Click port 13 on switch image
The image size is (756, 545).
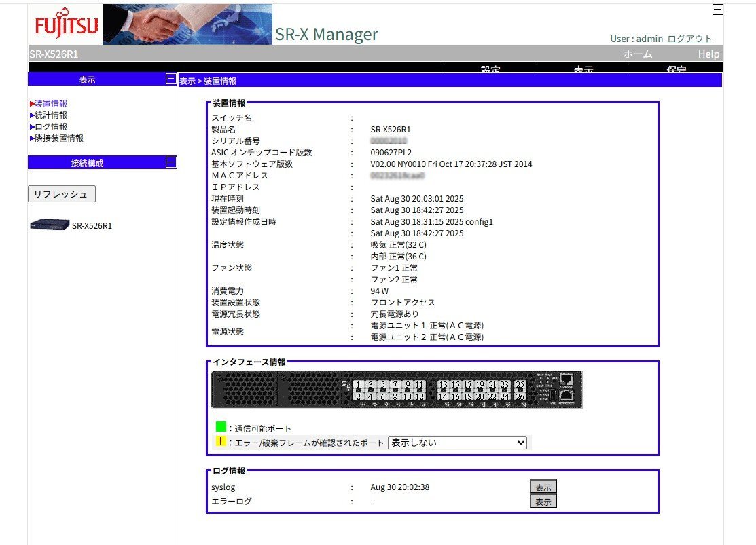[443, 385]
